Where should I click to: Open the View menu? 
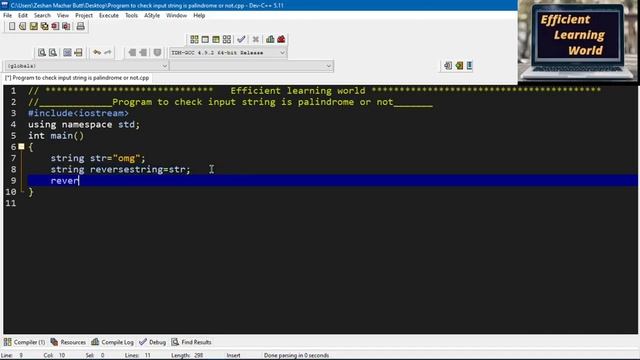63,16
